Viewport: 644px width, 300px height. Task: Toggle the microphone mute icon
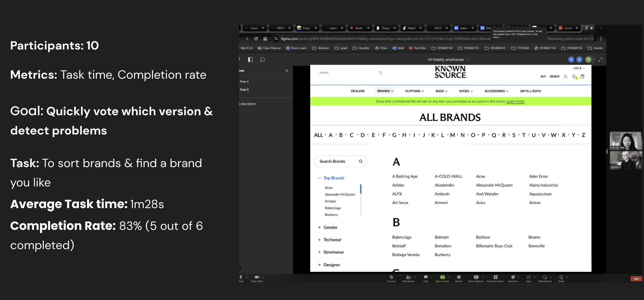point(241,277)
